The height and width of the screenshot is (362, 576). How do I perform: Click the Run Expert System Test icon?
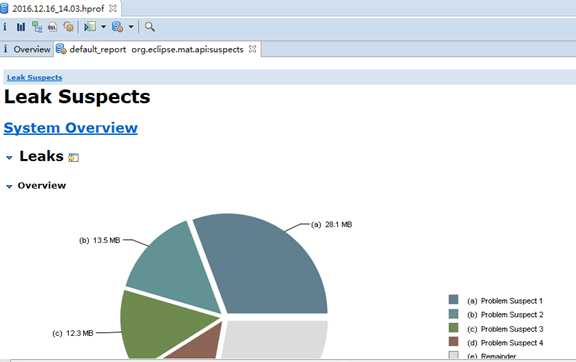(x=90, y=26)
